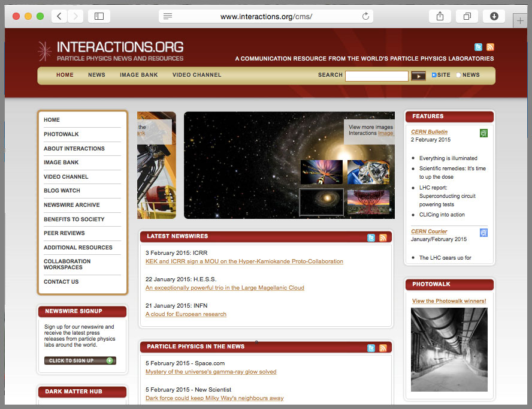
Task: Click the search text field
Action: click(377, 76)
